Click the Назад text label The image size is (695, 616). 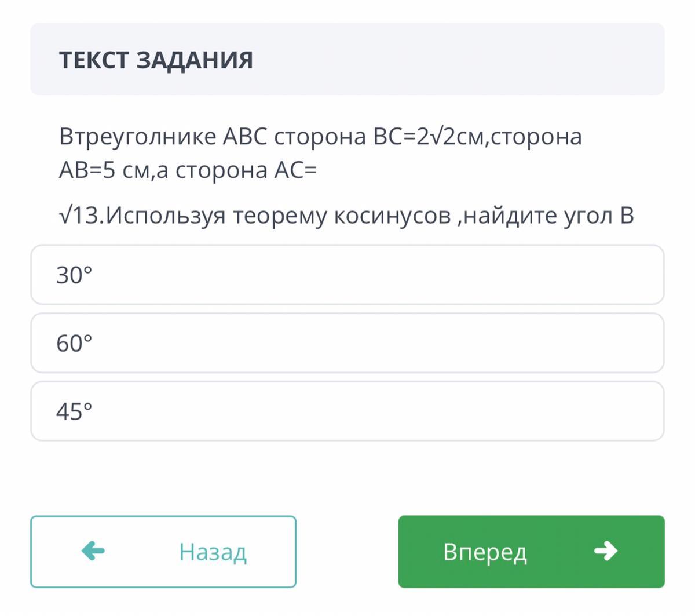click(x=213, y=552)
